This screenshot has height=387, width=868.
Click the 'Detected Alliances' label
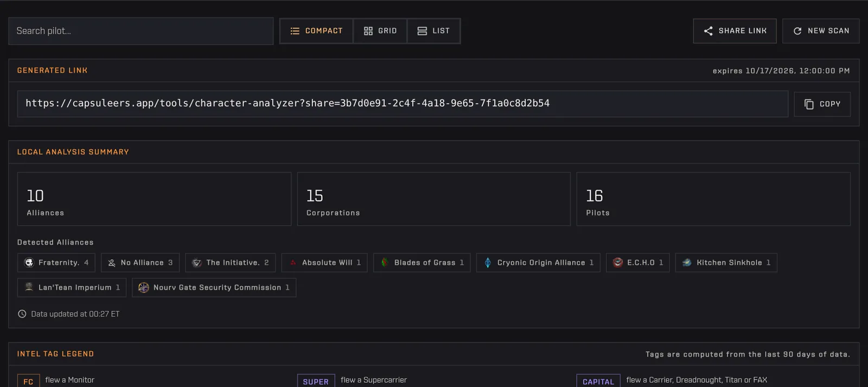tap(55, 243)
